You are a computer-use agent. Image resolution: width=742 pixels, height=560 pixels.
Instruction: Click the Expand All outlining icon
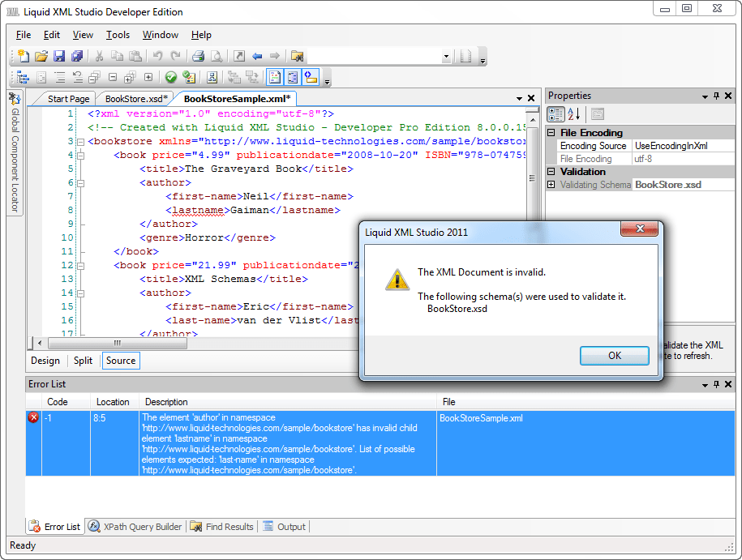click(x=130, y=77)
